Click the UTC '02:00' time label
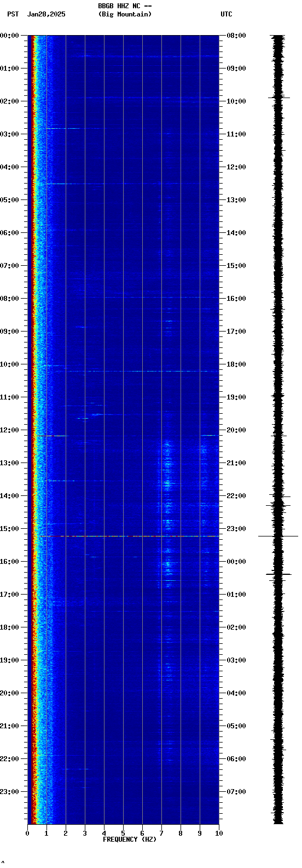The height and width of the screenshot is (868, 302). [x=236, y=627]
